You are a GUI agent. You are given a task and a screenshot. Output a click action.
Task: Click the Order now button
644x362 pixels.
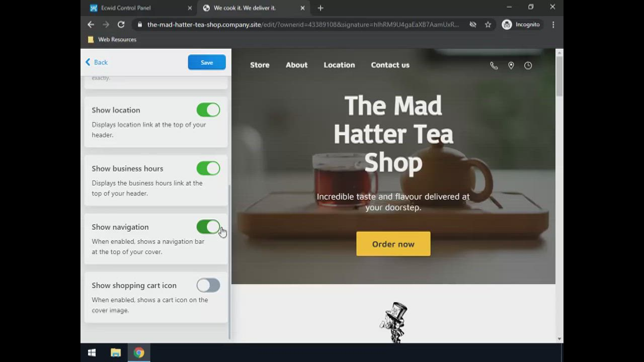393,244
